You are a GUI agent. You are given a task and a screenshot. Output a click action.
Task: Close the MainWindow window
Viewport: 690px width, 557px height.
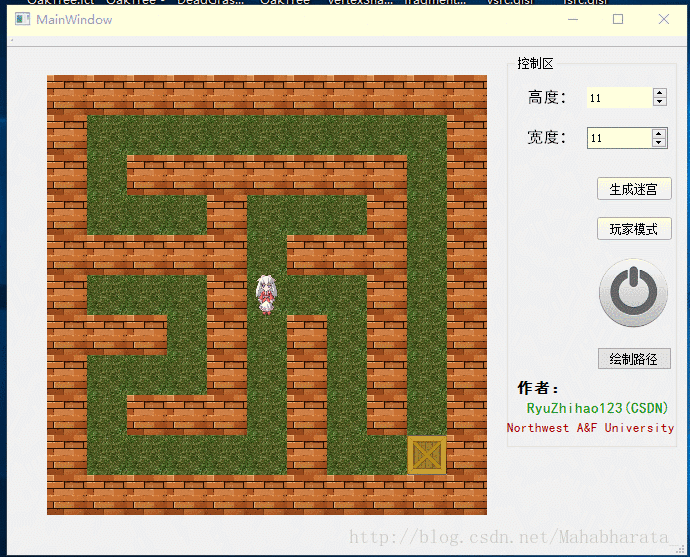(664, 19)
